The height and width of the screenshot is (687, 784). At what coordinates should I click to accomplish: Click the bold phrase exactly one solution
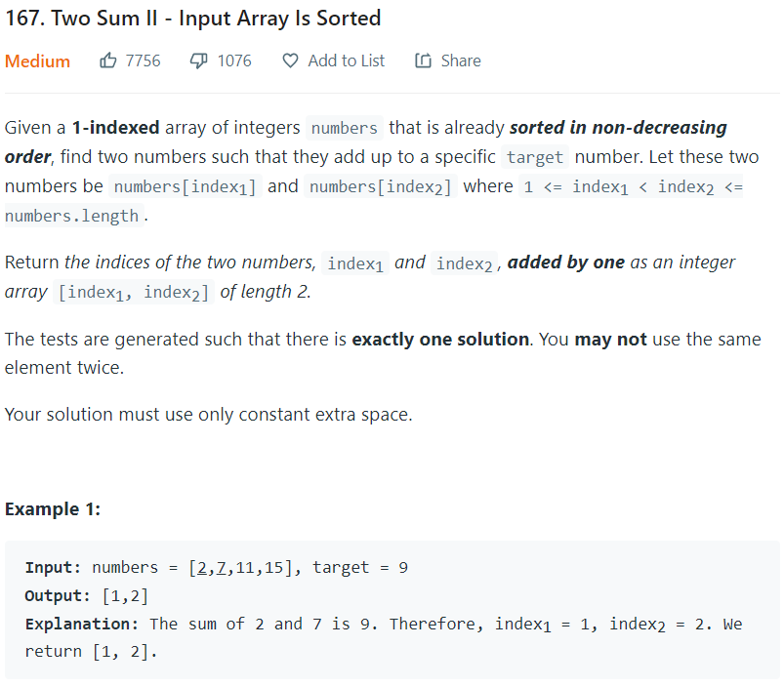(440, 340)
